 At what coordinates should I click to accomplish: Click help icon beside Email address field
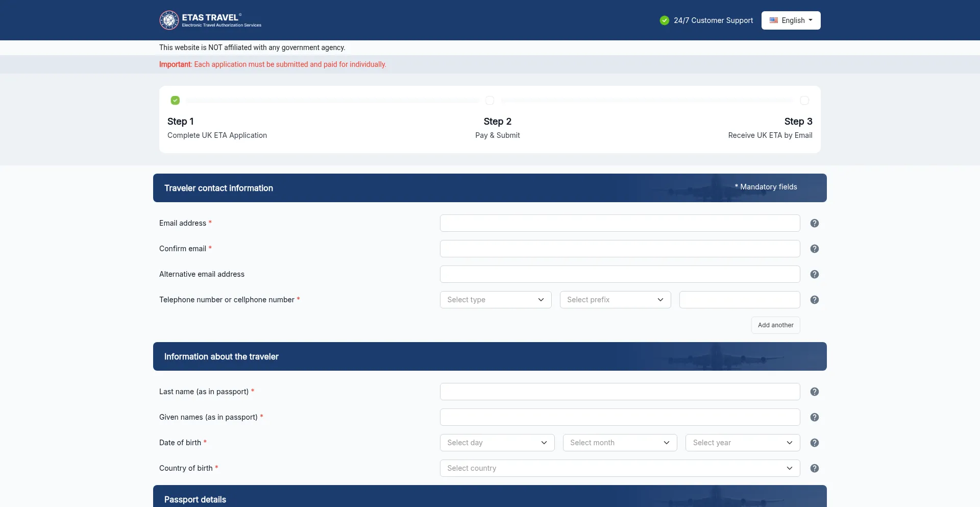[x=815, y=223]
